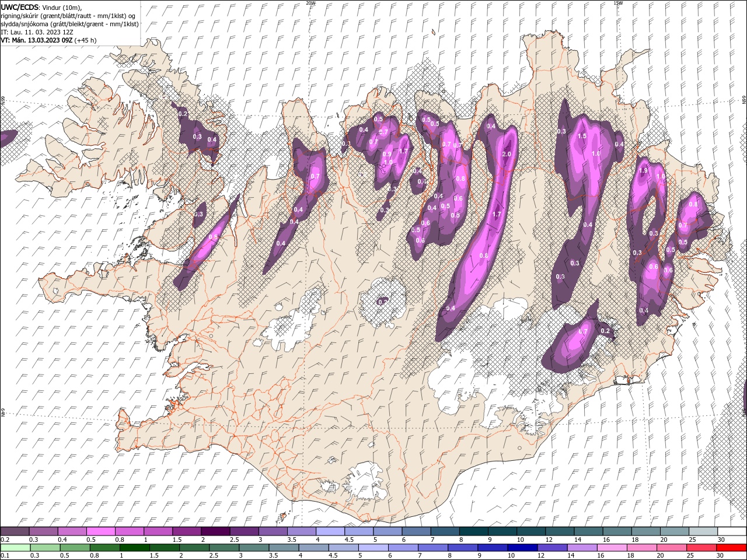Select the lower legend swatch starting at 7
Viewport: 747px width, 560px height.
pyautogui.click(x=433, y=547)
